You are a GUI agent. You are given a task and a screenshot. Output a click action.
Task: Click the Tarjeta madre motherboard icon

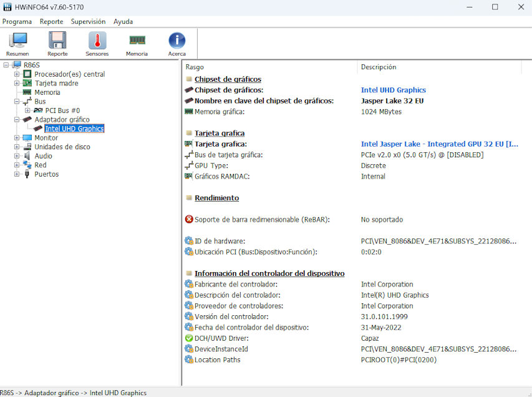27,83
